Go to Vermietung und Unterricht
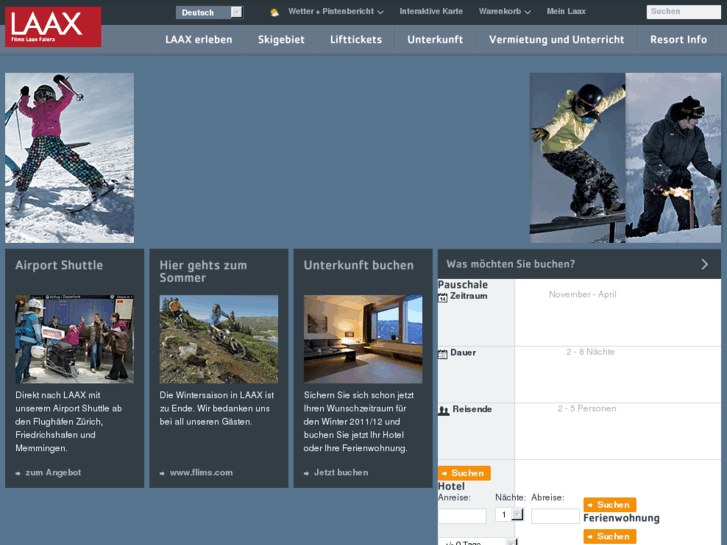The width and height of the screenshot is (727, 545). tap(556, 40)
